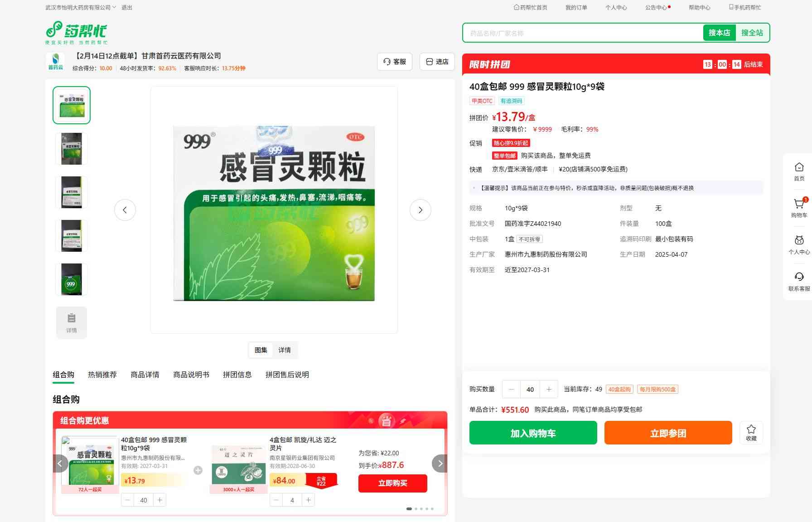Decrease purchase quantity with minus button

tap(512, 389)
